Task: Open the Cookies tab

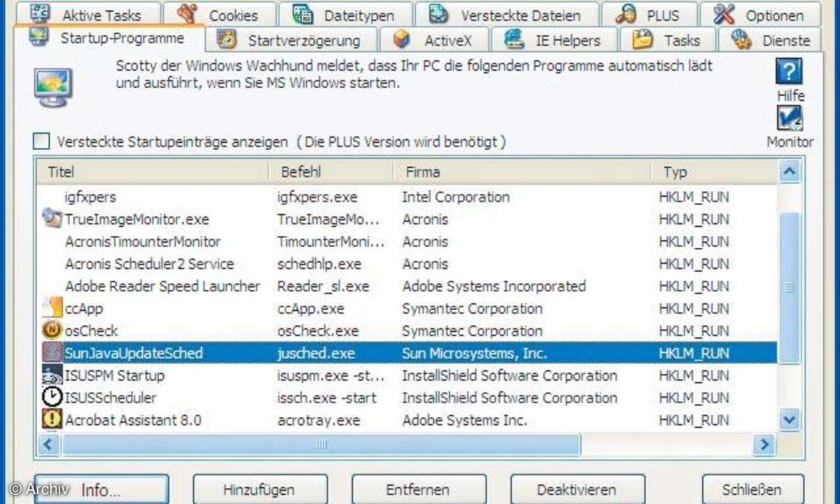Action: click(221, 14)
